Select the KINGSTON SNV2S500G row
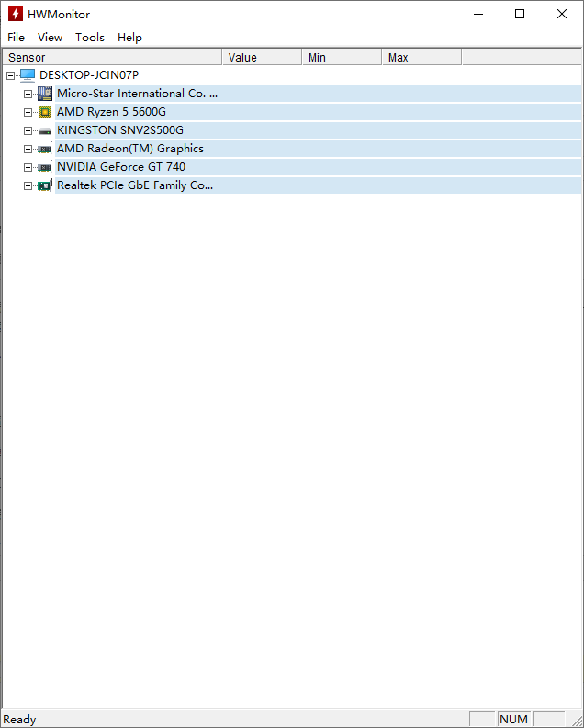Viewport: 584px width, 728px height. tap(318, 130)
